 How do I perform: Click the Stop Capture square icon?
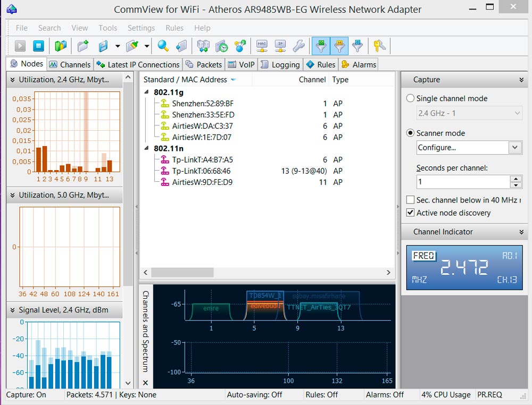tap(38, 46)
